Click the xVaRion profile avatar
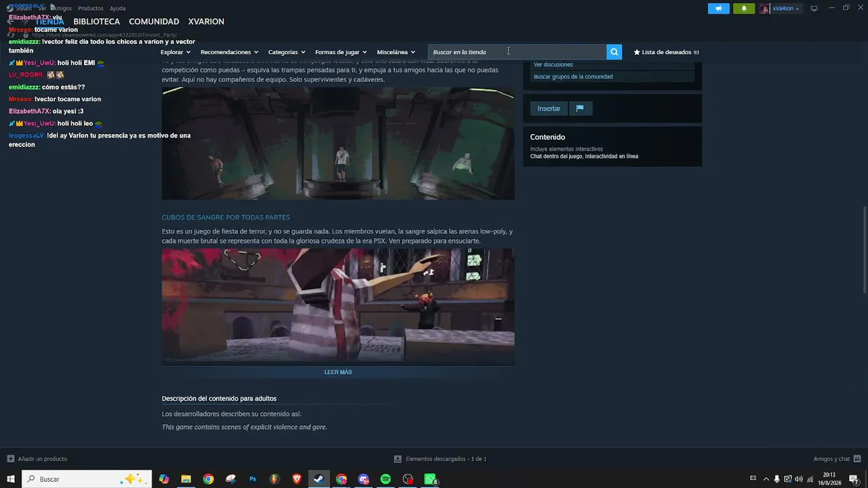This screenshot has height=488, width=868. tap(765, 8)
